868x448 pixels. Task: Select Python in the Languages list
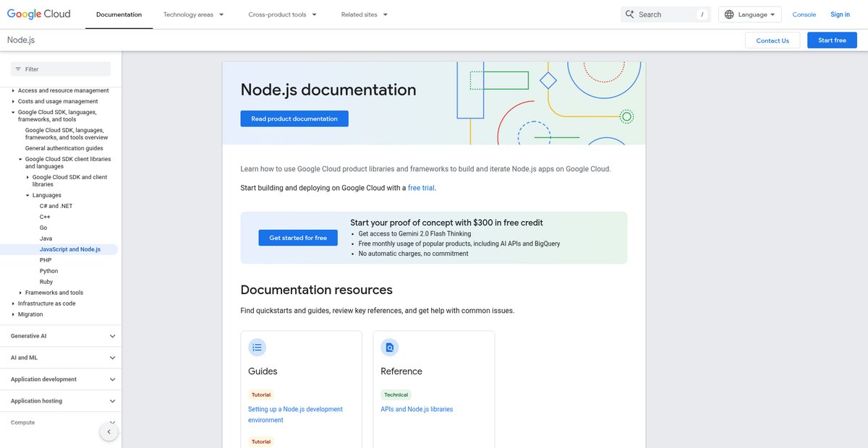pos(48,271)
